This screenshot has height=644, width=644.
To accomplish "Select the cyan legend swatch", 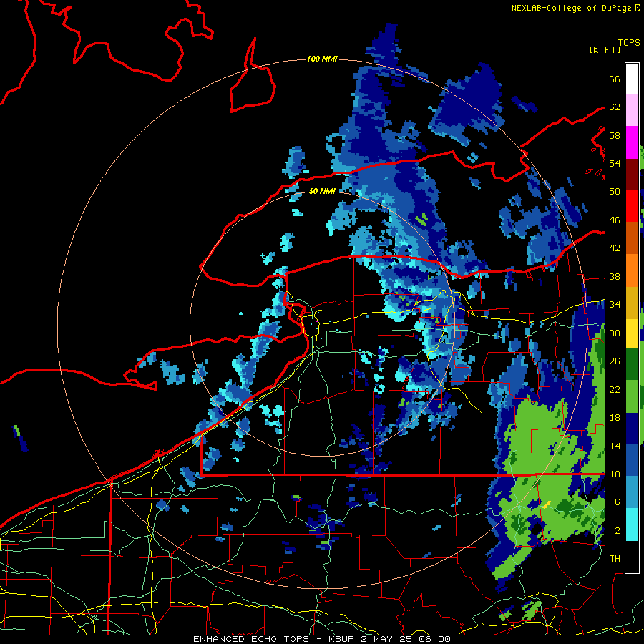I will point(632,524).
